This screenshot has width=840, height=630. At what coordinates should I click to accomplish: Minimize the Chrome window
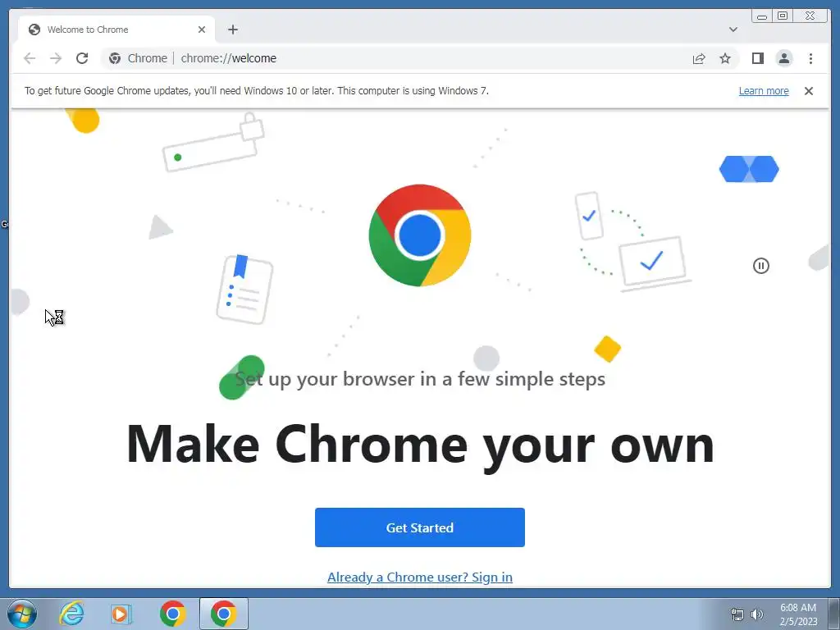pyautogui.click(x=762, y=16)
